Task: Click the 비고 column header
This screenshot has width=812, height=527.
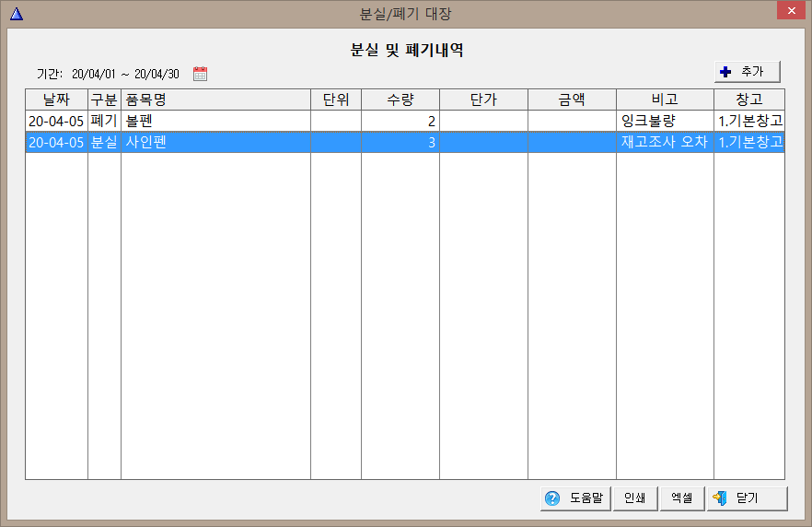Action: [665, 100]
